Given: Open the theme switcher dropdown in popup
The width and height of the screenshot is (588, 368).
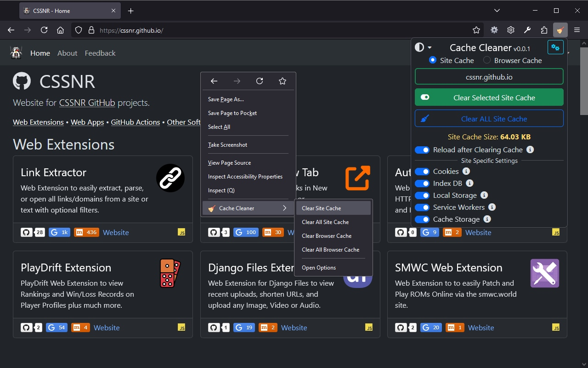Looking at the screenshot, I should pos(423,47).
